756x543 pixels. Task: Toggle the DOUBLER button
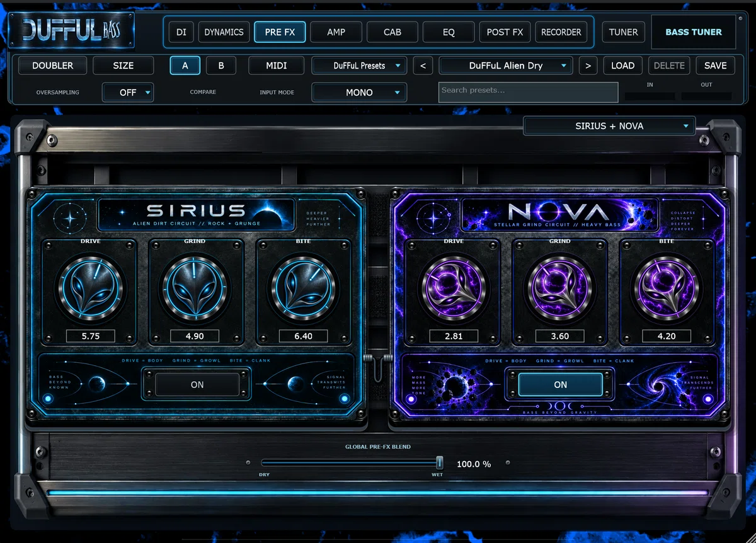point(52,66)
